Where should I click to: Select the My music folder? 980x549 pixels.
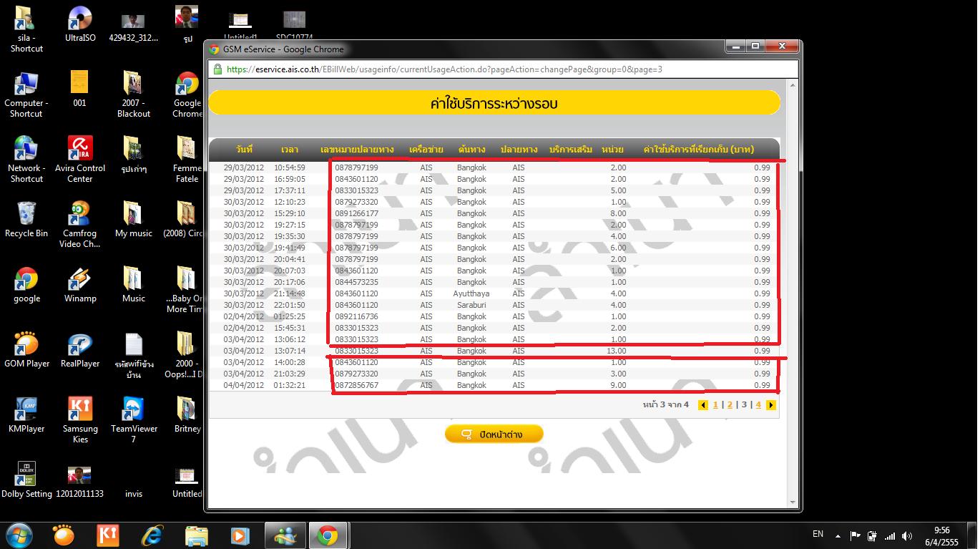tap(134, 220)
